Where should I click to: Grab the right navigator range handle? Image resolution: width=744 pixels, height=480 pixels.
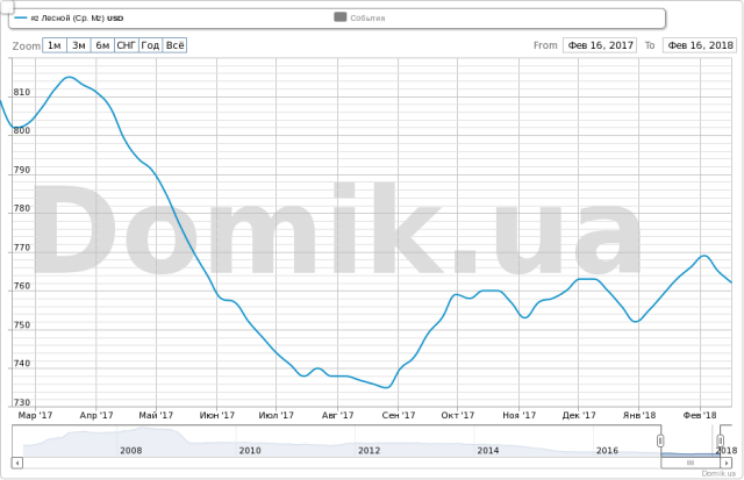[x=720, y=441]
